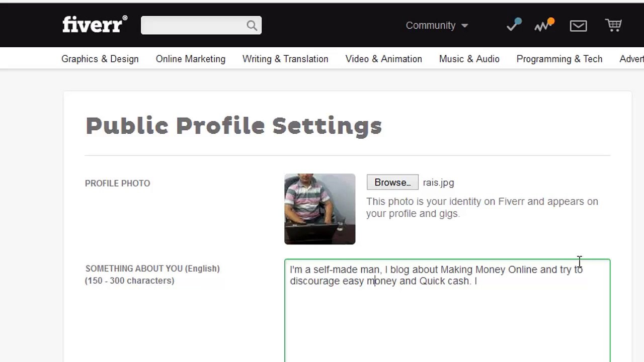Open the sales analytics graph icon

[544, 25]
